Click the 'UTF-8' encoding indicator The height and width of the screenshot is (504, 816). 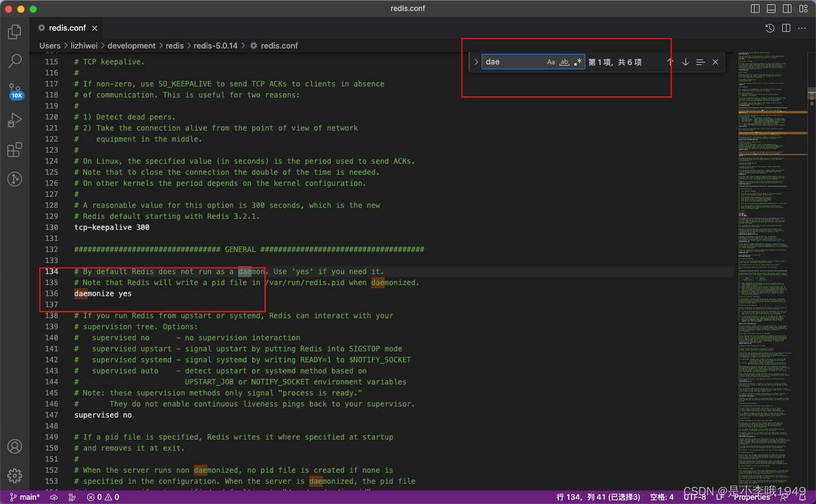pos(695,497)
